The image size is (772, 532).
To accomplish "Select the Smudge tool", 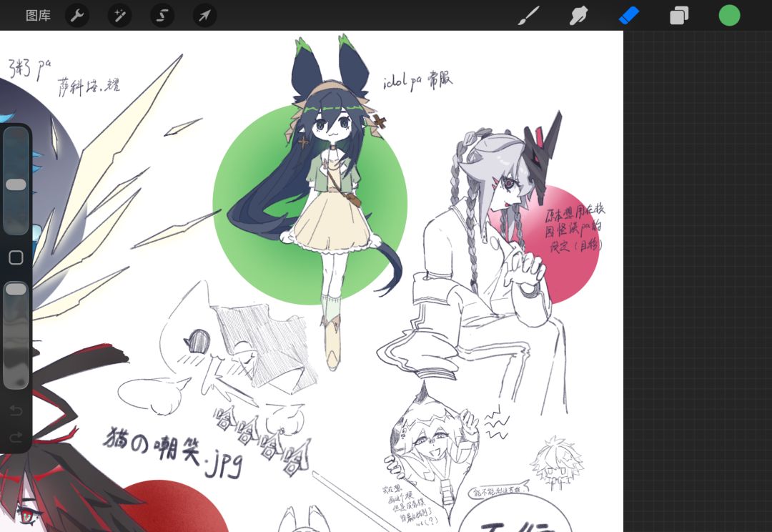I will (578, 16).
